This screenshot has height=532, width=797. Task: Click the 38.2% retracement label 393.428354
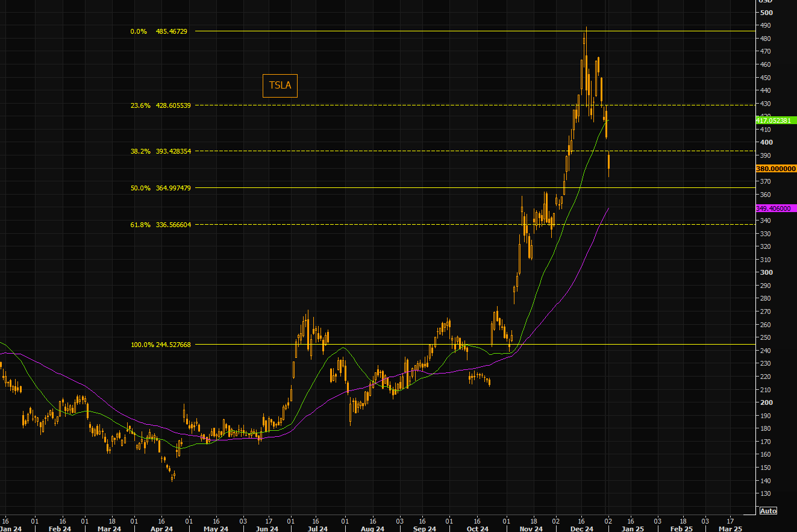click(160, 151)
